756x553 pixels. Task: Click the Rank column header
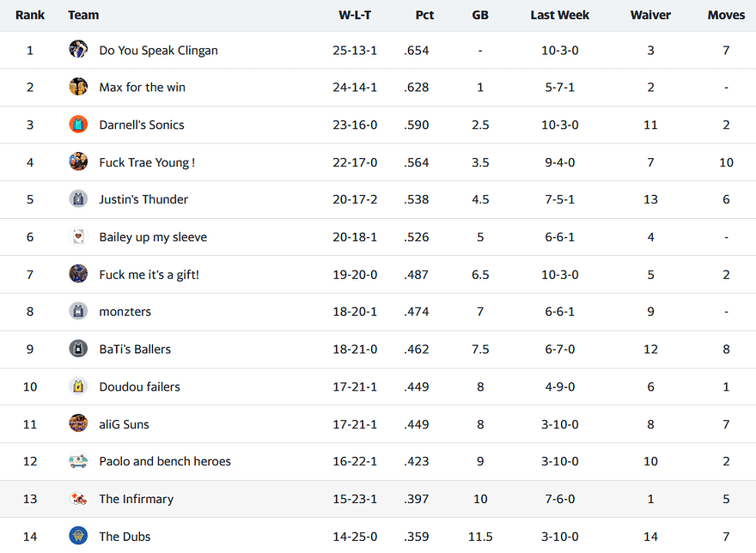30,15
